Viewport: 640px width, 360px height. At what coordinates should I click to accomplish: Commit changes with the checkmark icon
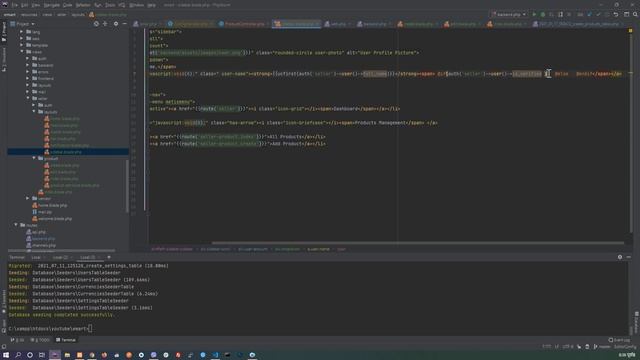pyautogui.click(x=598, y=14)
